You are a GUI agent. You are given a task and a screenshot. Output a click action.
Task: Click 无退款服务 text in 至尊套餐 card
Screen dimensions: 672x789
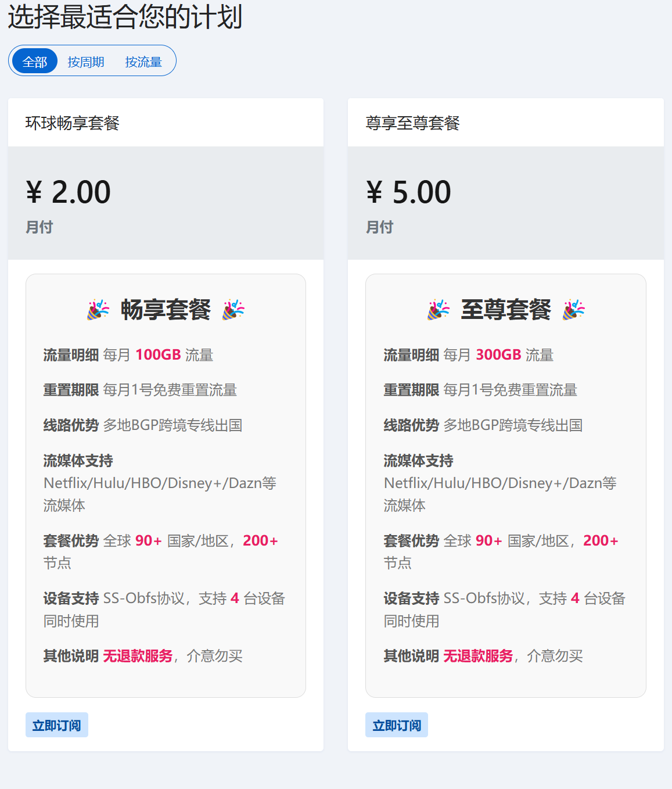[479, 656]
